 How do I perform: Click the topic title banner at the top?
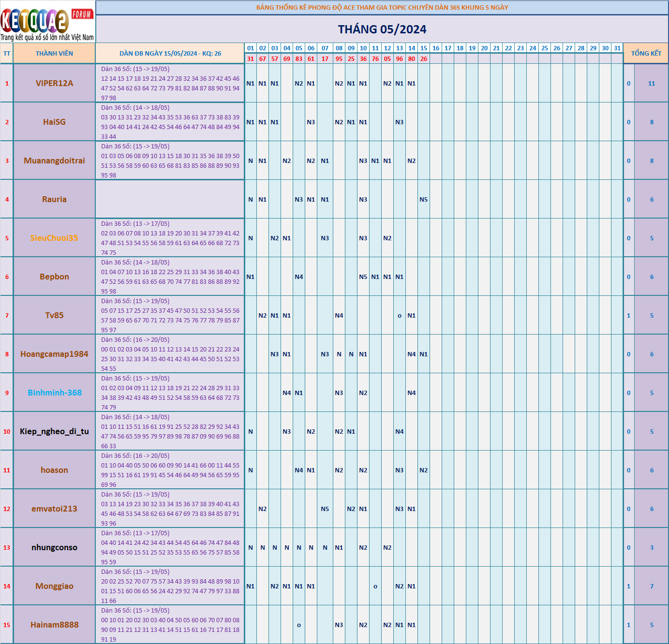pos(382,7)
